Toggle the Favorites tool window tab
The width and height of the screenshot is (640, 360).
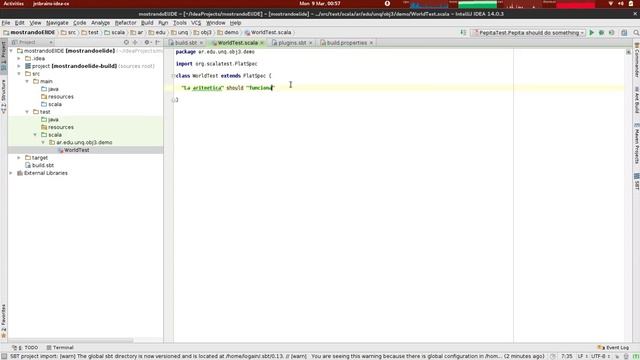tap(4, 321)
